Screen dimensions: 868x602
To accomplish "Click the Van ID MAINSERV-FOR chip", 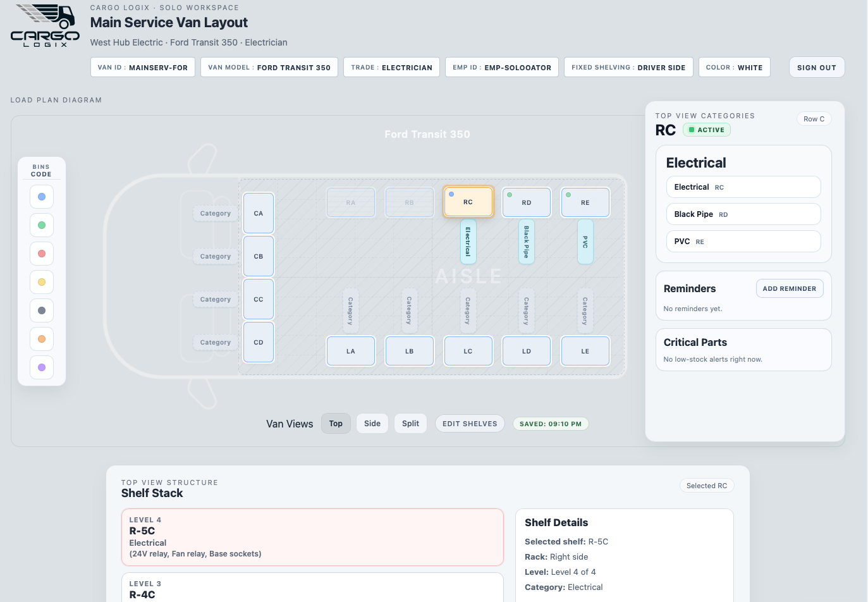I will click(x=143, y=68).
